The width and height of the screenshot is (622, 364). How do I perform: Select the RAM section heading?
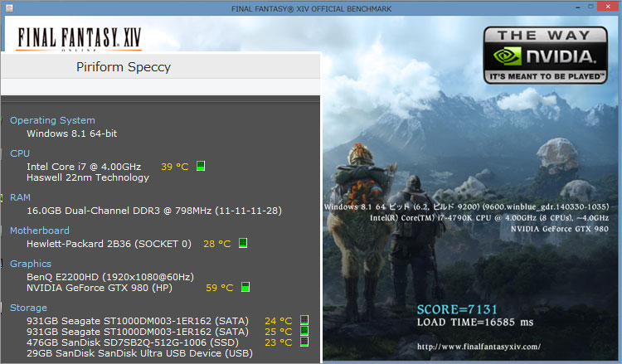[20, 197]
